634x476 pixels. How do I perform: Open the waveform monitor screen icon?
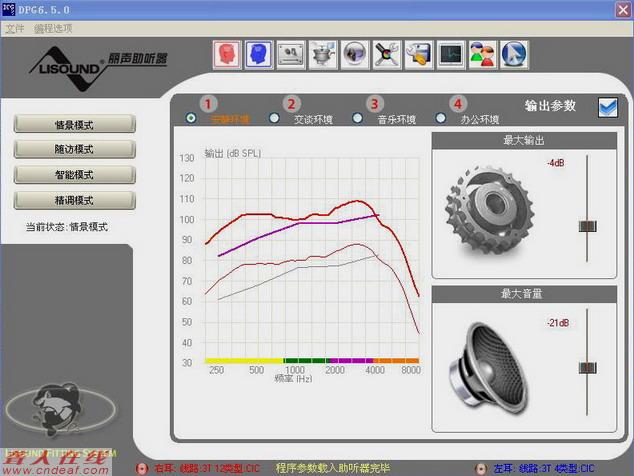(450, 55)
